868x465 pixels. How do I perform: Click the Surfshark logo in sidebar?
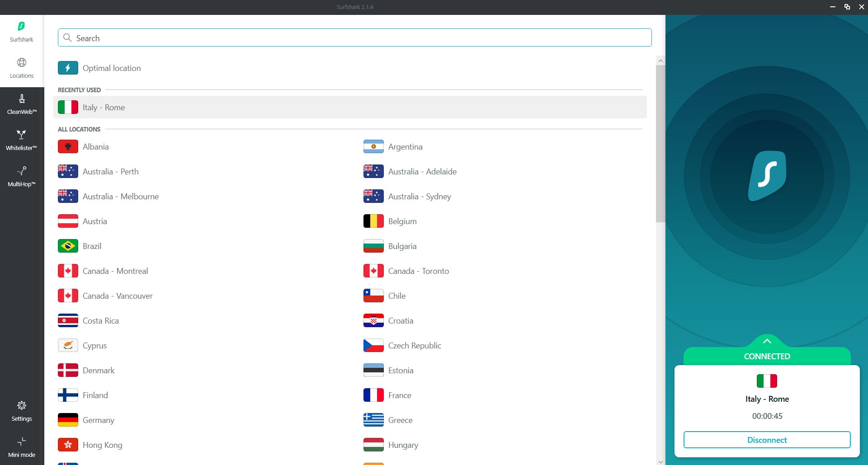pos(22,32)
